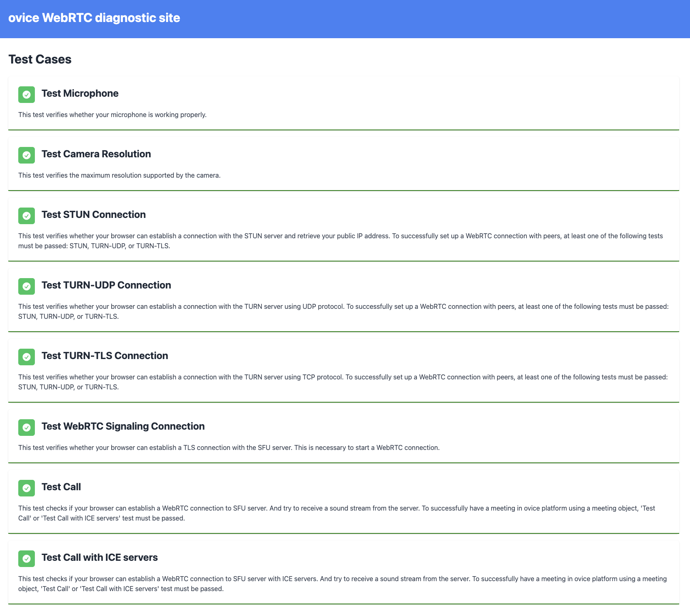Click the Test Cases section heading
Viewport: 690px width, 616px height.
coord(40,59)
